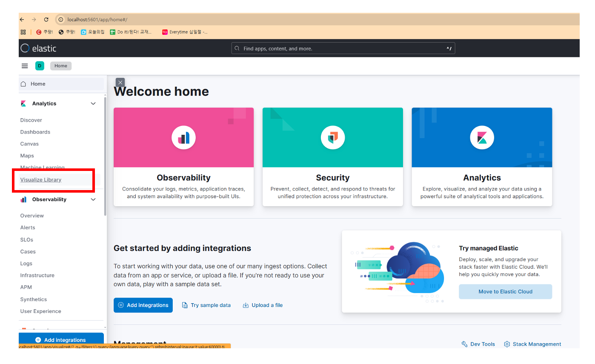Screen dimensions: 595x364
Task: Open Dashboards from the sidebar
Action: coord(35,132)
